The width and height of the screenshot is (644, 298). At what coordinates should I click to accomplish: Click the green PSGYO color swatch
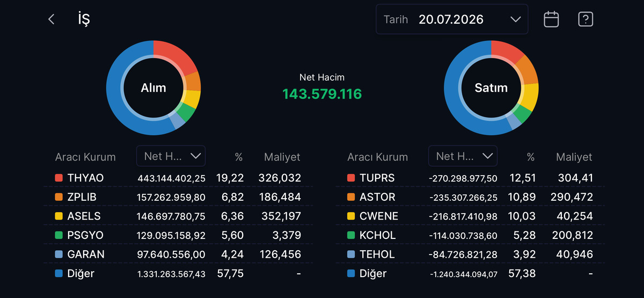pos(58,235)
